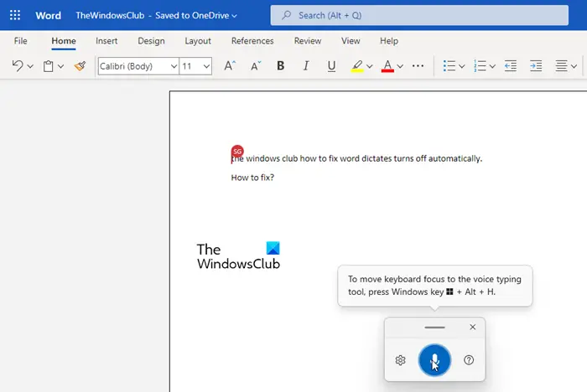
Task: Open voice typing help question mark
Action: click(469, 360)
